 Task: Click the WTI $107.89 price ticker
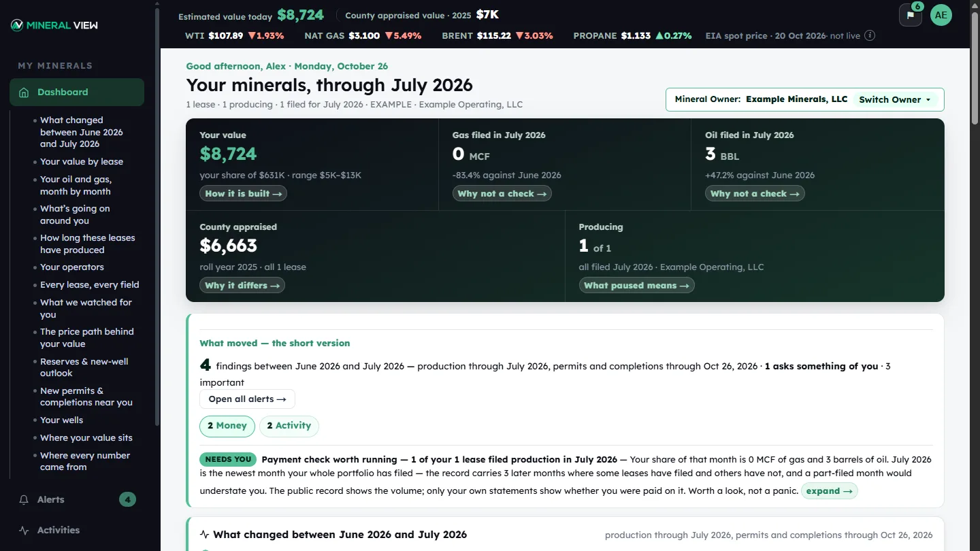[234, 36]
